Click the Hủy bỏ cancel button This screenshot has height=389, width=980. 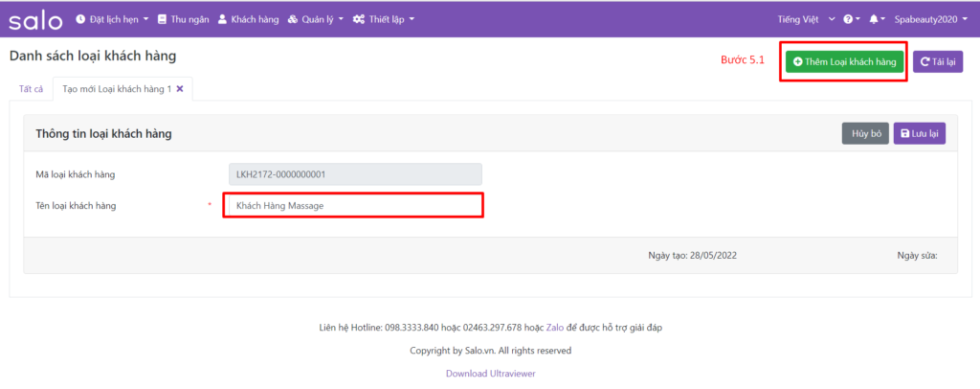(x=865, y=134)
